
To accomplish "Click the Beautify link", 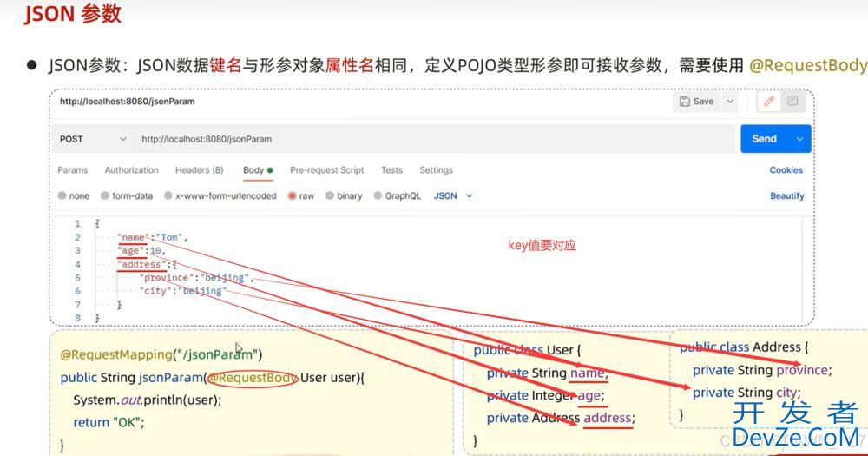I will click(786, 195).
